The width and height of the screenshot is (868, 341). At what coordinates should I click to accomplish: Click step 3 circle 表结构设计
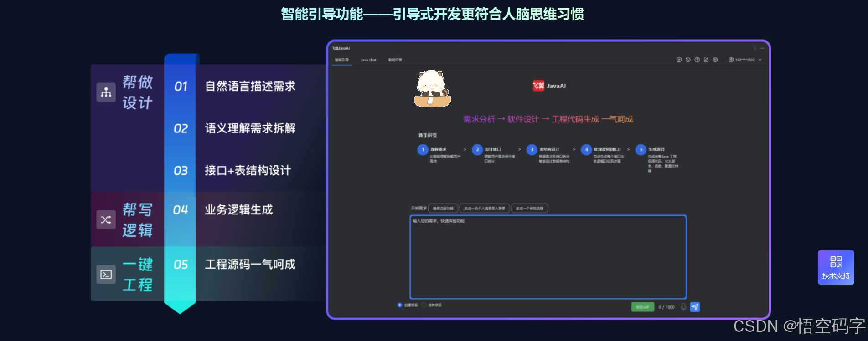tap(532, 149)
